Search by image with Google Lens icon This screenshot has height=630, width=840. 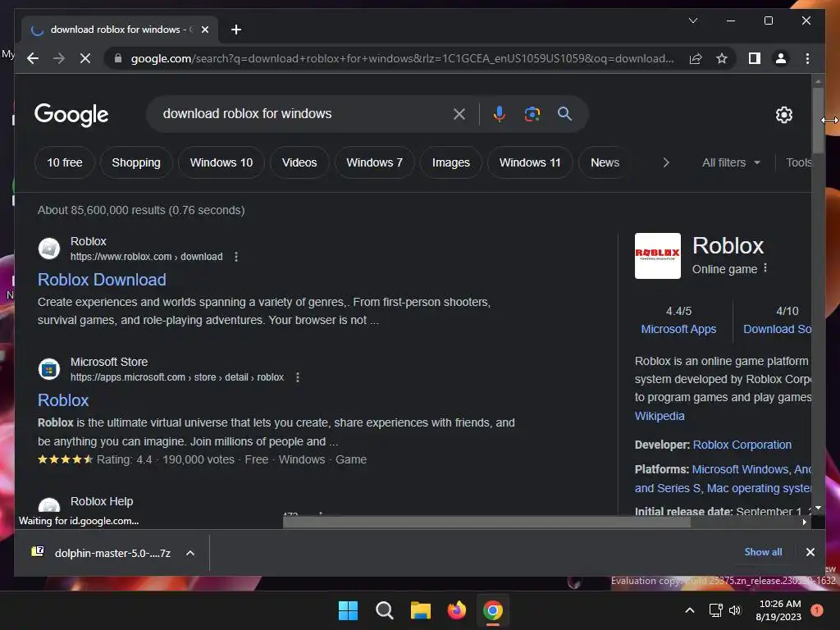(532, 113)
